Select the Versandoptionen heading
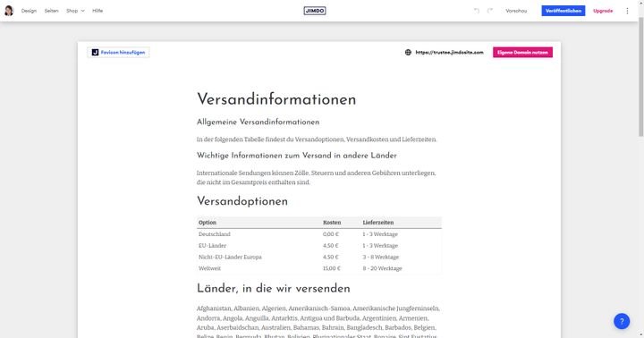 242,201
